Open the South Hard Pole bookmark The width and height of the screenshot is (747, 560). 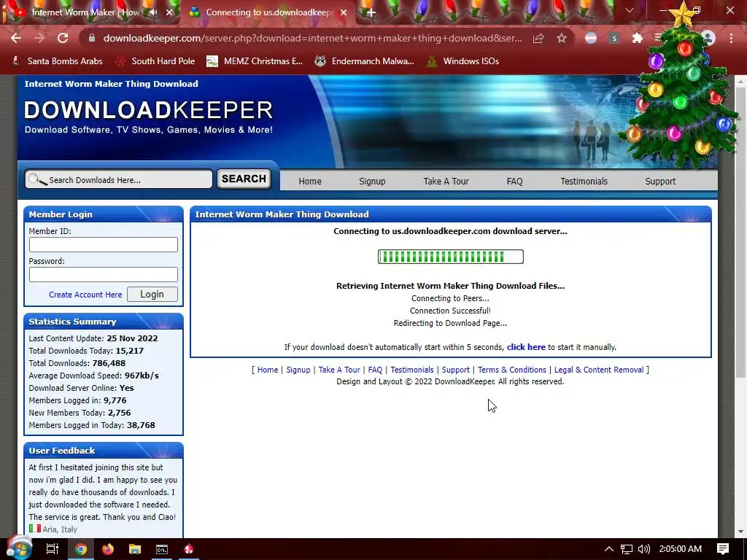(x=155, y=61)
